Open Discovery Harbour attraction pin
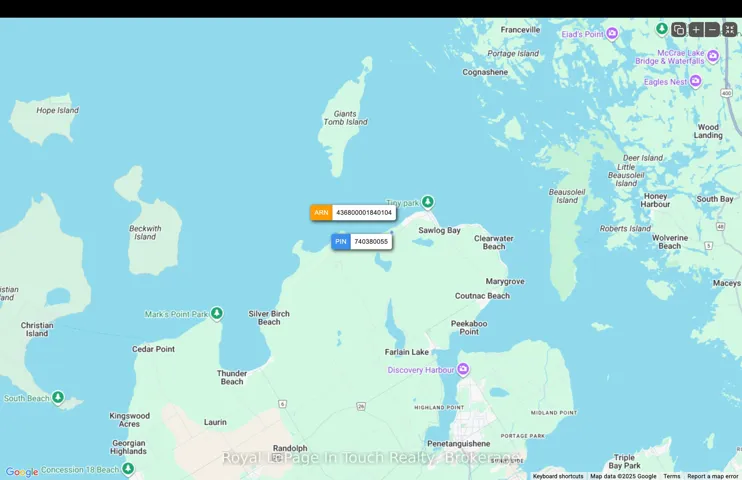The image size is (742, 480). click(x=463, y=369)
